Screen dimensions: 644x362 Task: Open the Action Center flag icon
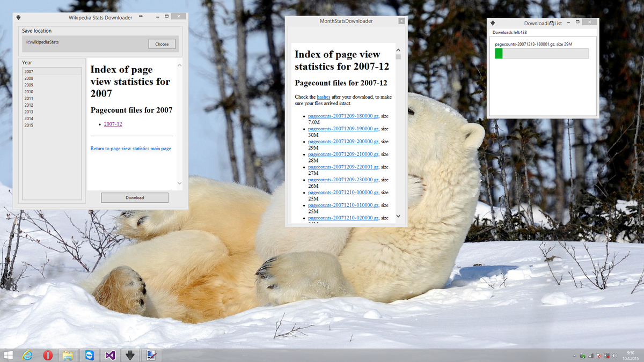click(x=598, y=356)
